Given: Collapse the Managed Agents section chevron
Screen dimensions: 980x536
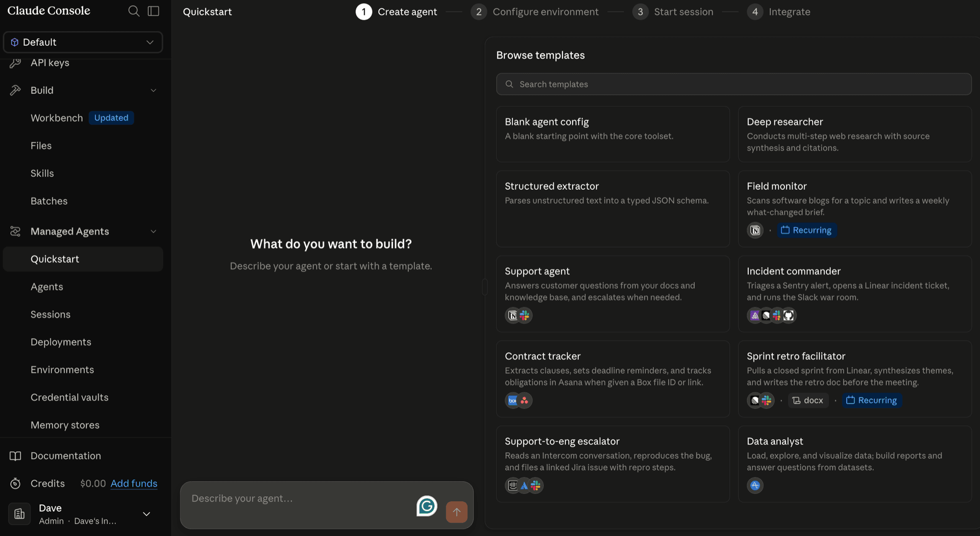Looking at the screenshot, I should (x=153, y=232).
